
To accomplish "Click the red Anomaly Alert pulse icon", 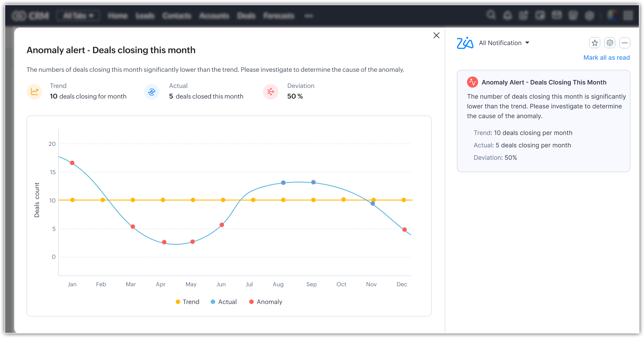I will click(x=472, y=82).
